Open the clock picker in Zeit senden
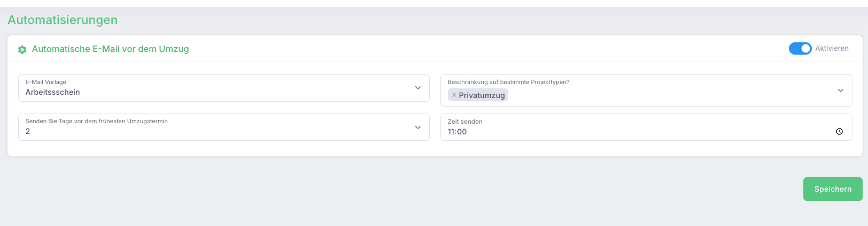The width and height of the screenshot is (868, 226). click(x=839, y=131)
